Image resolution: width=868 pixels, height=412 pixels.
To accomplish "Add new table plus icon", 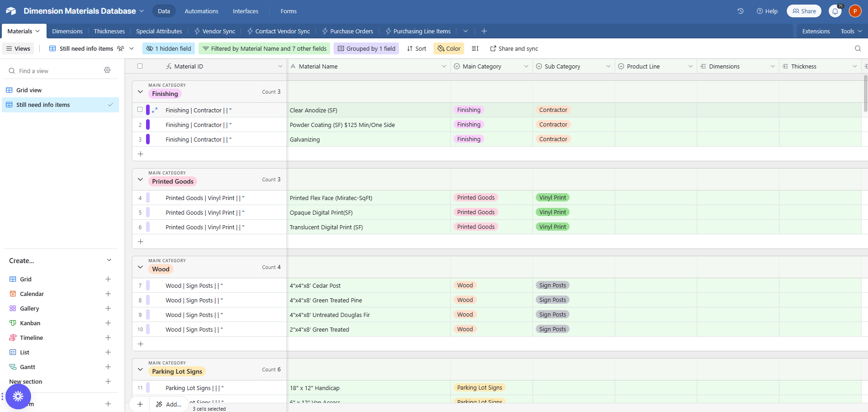I will click(484, 31).
